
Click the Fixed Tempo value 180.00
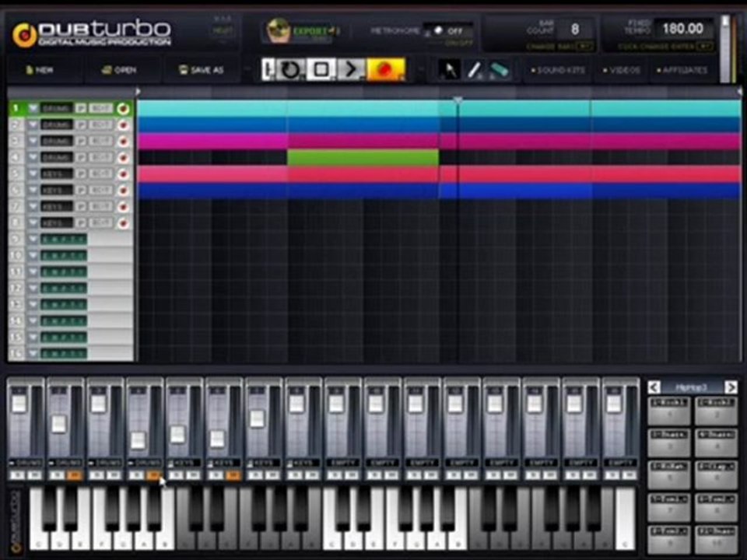pyautogui.click(x=682, y=29)
